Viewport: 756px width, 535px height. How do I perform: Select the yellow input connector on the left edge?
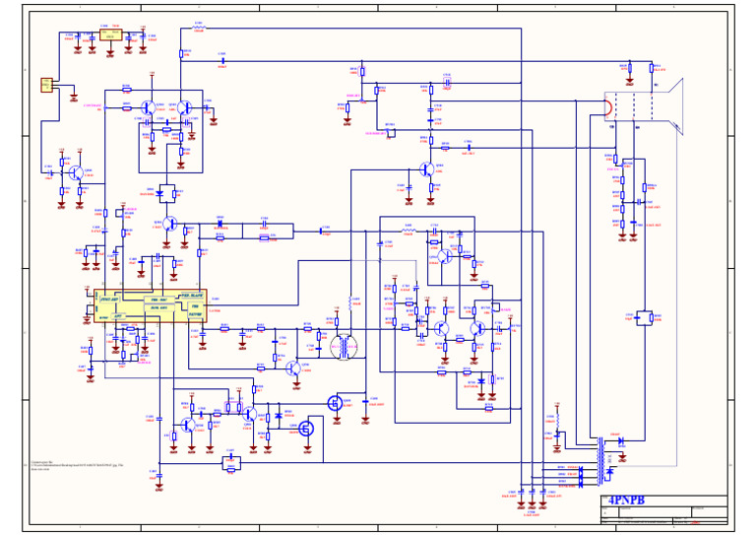tap(46, 86)
